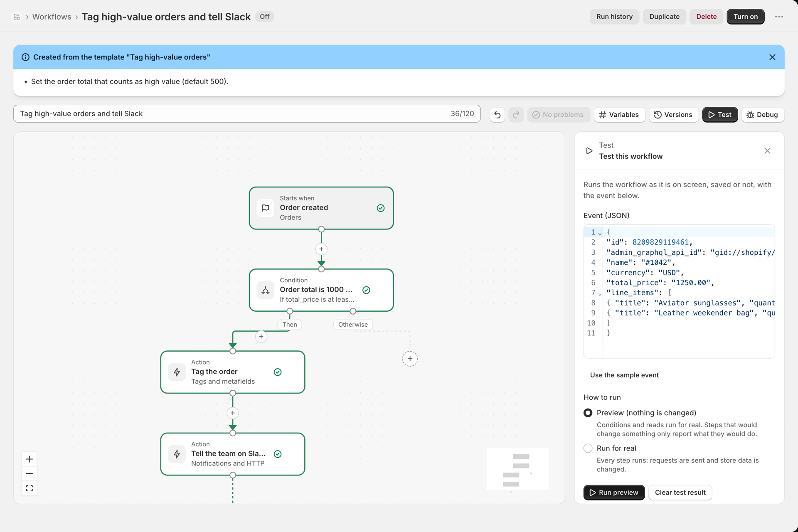Select Run for real option
Screen dimensions: 798x532
(x=588, y=448)
